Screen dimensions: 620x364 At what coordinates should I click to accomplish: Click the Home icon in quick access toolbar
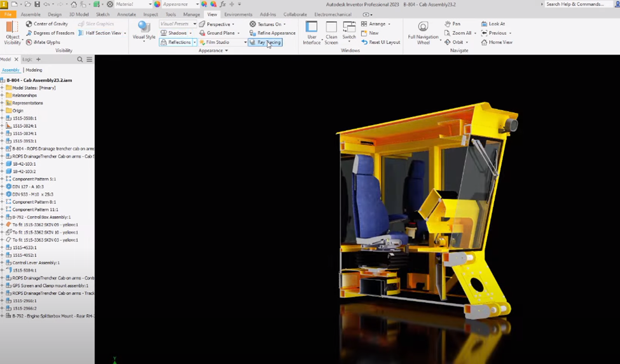point(74,4)
